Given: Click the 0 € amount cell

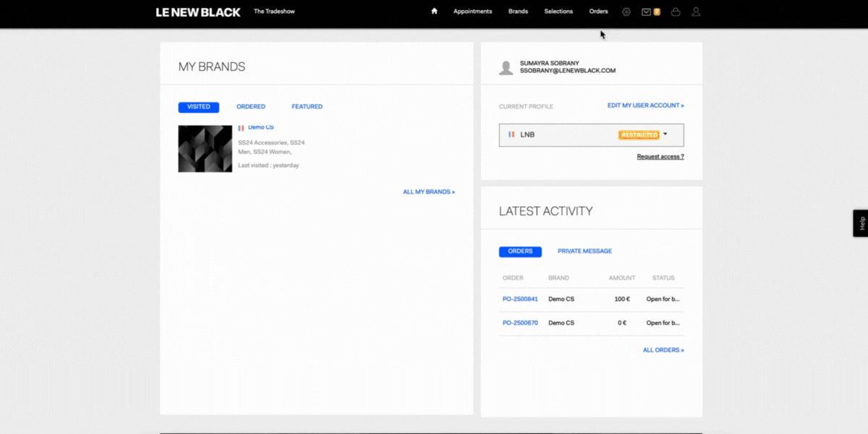Looking at the screenshot, I should point(622,323).
